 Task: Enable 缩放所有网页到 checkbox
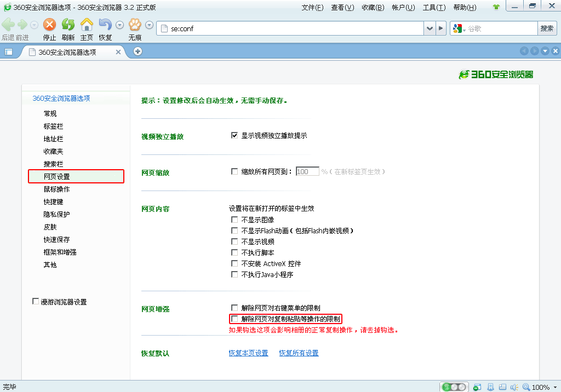tap(234, 171)
